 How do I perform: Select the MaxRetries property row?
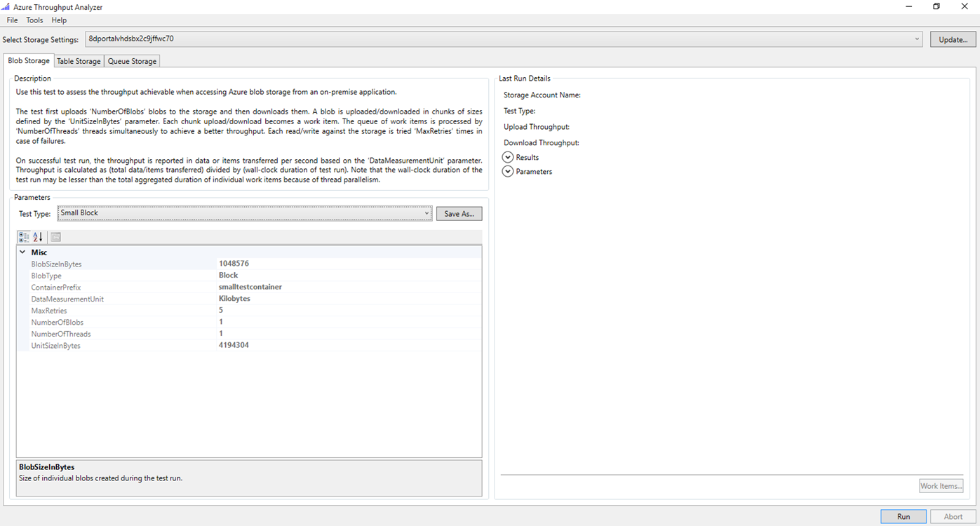249,310
